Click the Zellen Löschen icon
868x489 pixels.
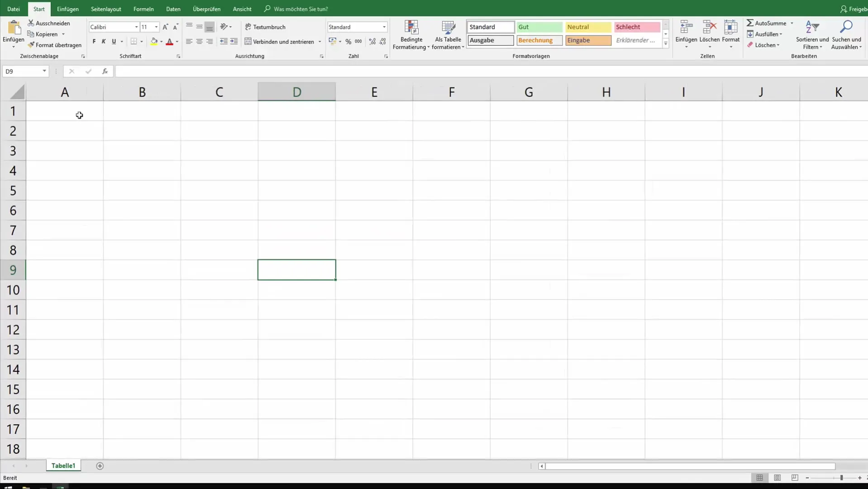click(709, 27)
